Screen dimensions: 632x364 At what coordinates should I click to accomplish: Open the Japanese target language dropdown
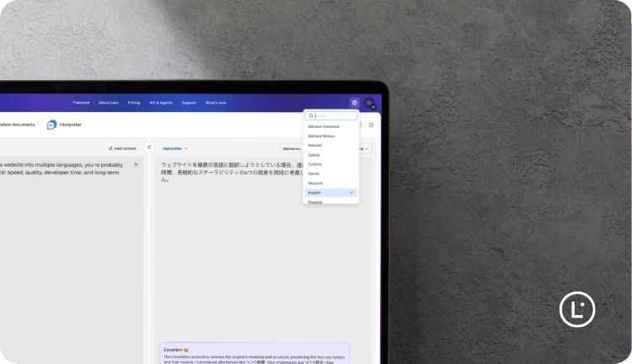click(174, 148)
